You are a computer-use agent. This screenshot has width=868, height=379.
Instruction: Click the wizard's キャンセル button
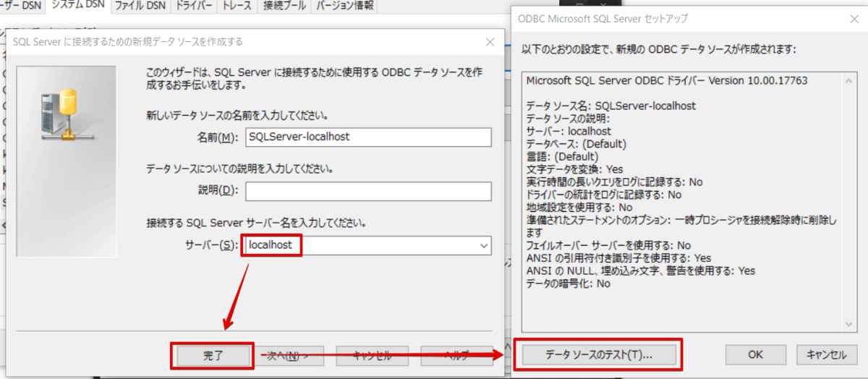point(373,355)
